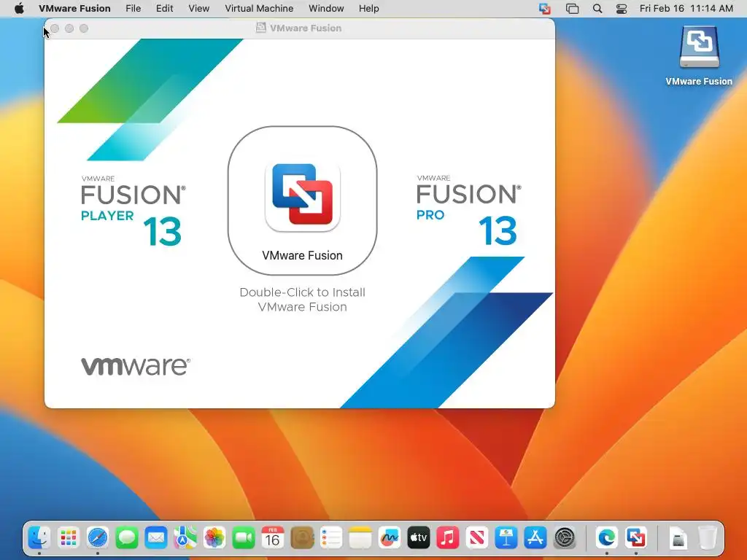Open the Window menu
747x560 pixels.
click(x=326, y=9)
